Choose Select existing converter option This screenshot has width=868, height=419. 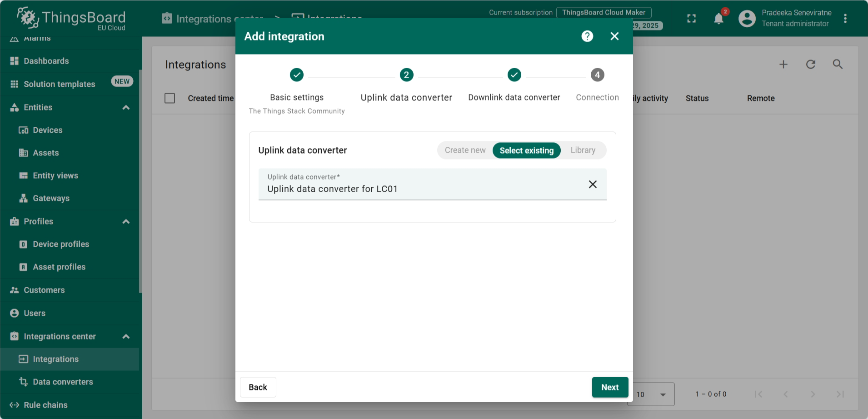527,150
